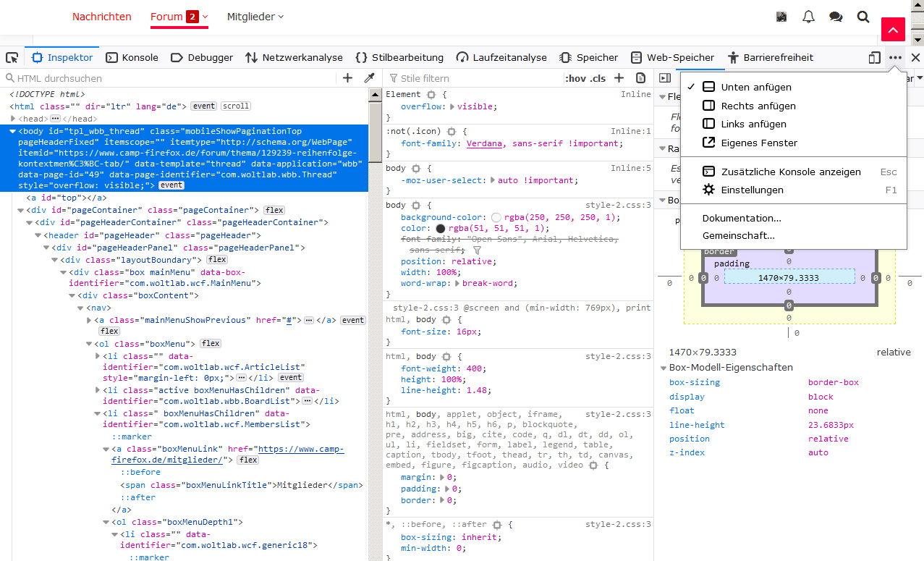
Task: Expand the head element node
Action: pyautogui.click(x=13, y=119)
